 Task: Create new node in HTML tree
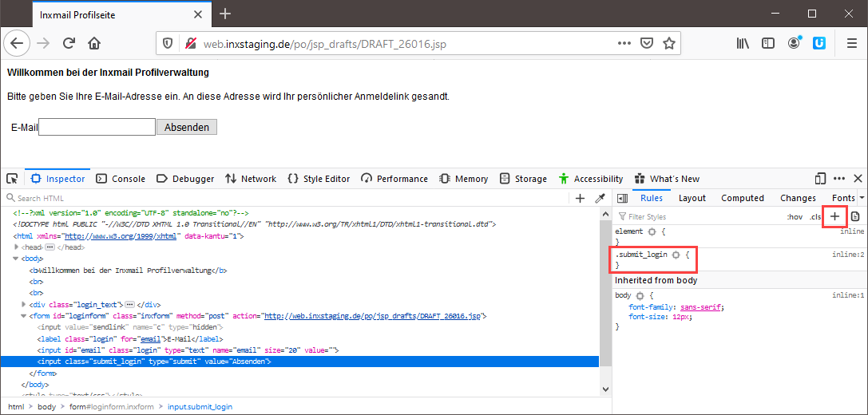click(x=581, y=198)
